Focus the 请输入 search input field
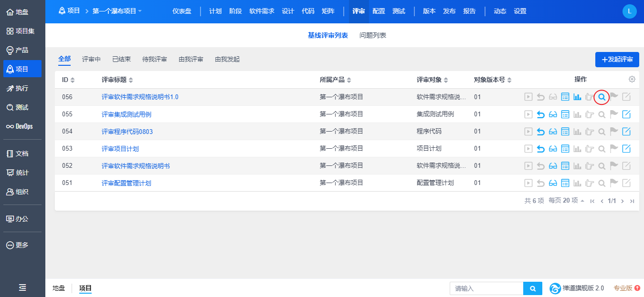644x297 pixels. 486,288
